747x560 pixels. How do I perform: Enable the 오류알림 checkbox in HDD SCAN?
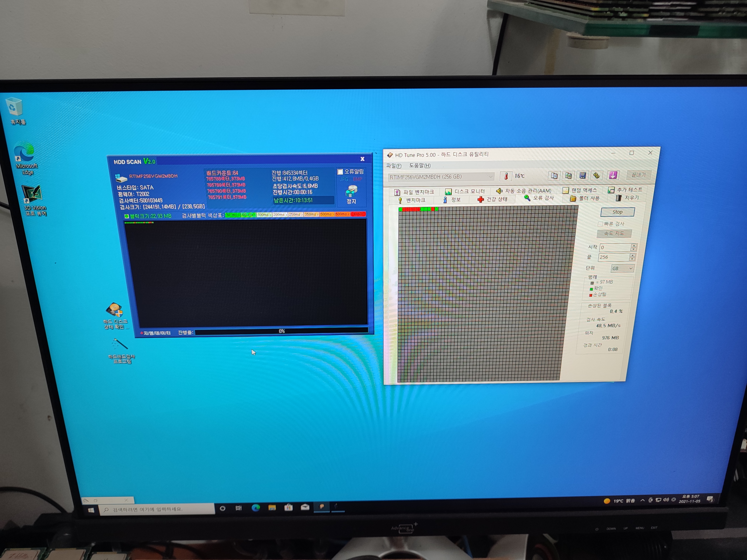340,172
